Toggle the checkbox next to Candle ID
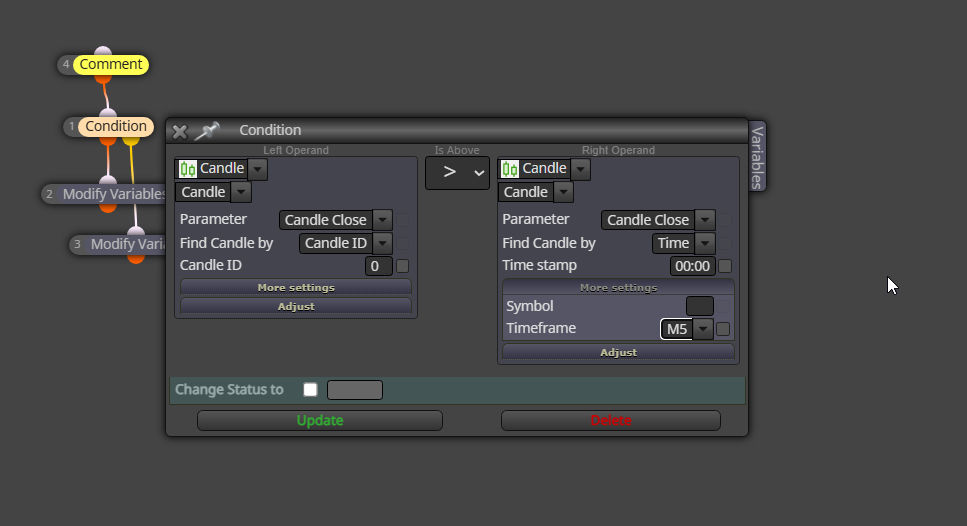Viewport: 967px width, 526px height. tap(403, 266)
